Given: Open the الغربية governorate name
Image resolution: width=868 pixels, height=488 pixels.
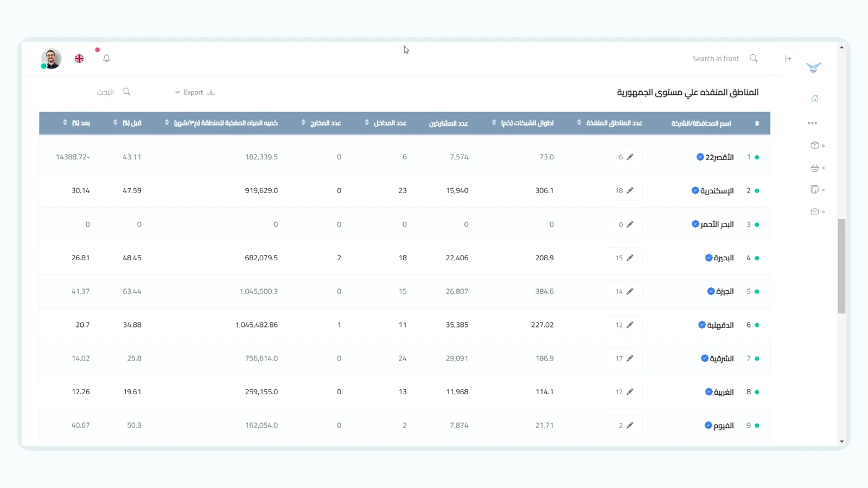Looking at the screenshot, I should pyautogui.click(x=724, y=392).
